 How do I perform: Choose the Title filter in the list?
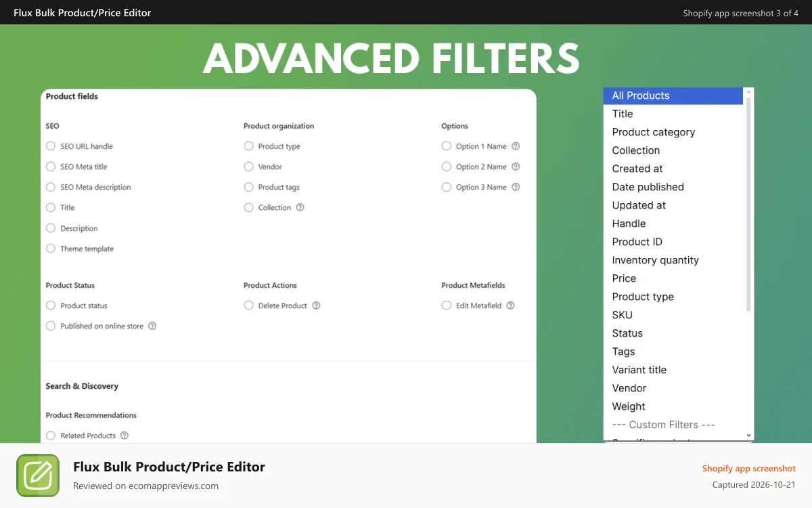pyautogui.click(x=673, y=114)
